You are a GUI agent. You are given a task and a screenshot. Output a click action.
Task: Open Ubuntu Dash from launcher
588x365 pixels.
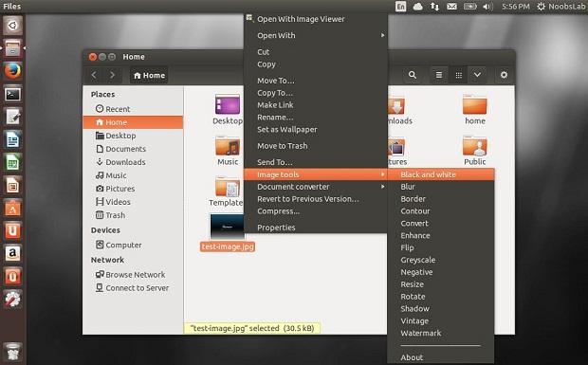coord(12,26)
